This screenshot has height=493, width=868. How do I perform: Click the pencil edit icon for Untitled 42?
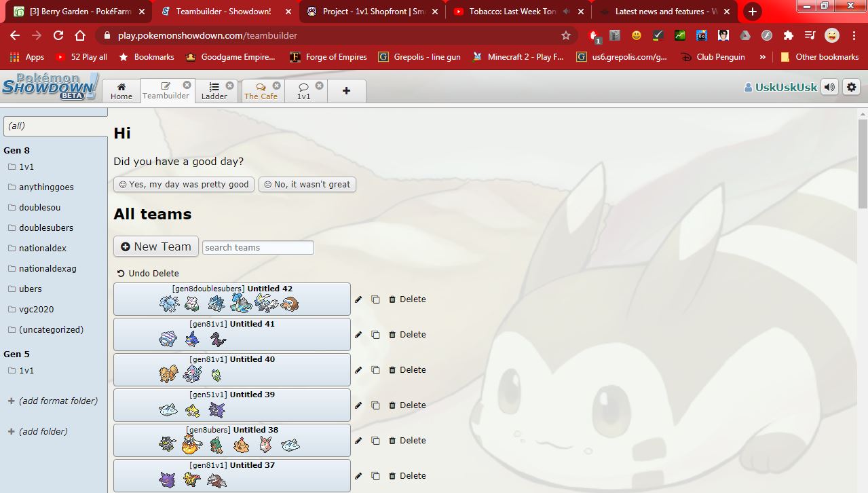click(358, 299)
